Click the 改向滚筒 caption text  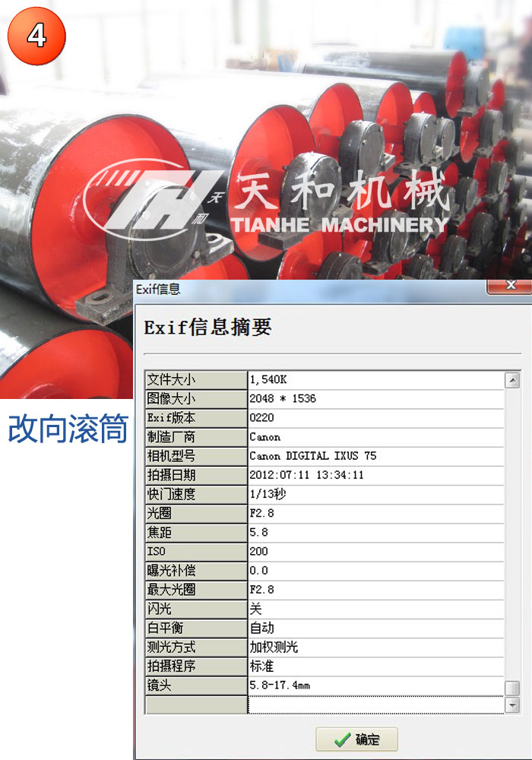[x=68, y=429]
